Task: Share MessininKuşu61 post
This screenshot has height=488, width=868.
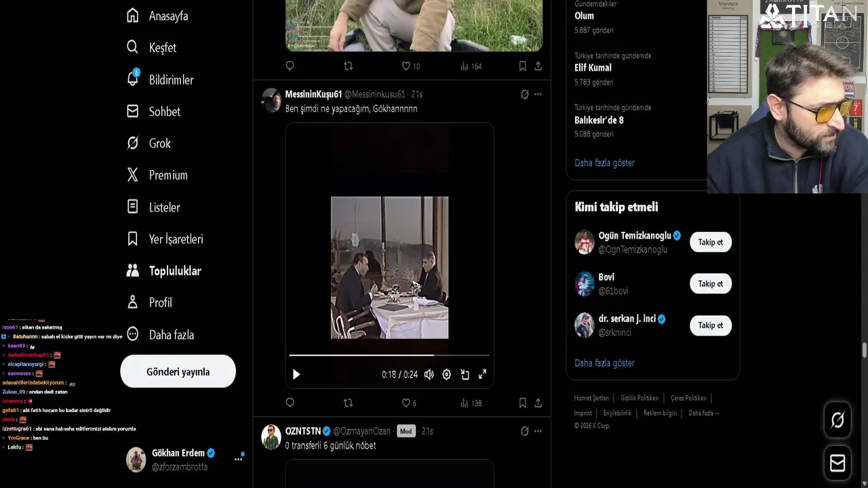Action: tap(538, 403)
